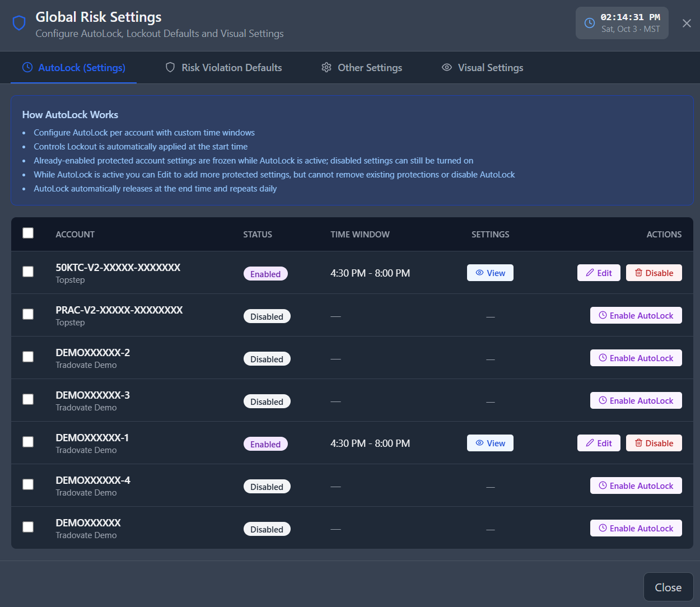Viewport: 700px width, 607px height.
Task: Click the ACTIONS column header
Action: pos(664,234)
